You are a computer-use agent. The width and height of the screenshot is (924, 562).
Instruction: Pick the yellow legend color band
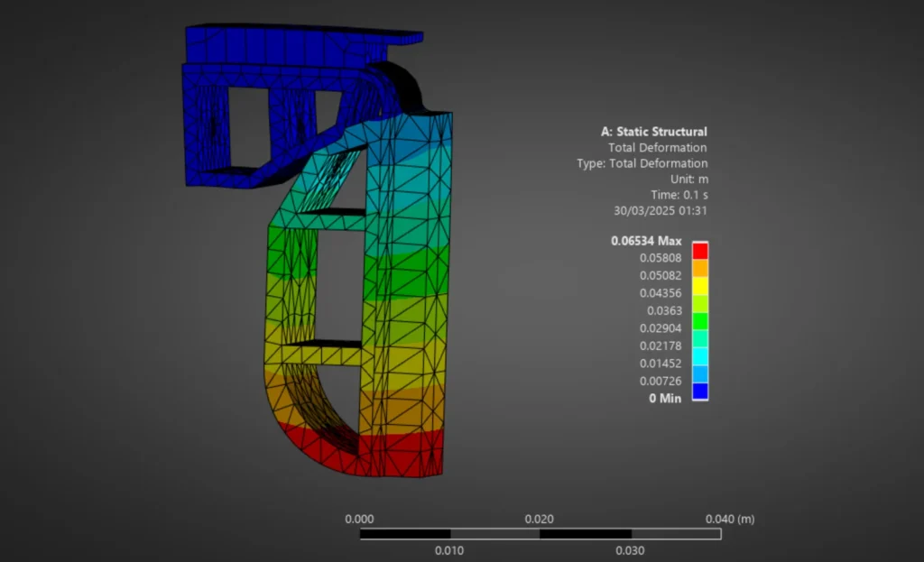(x=699, y=286)
